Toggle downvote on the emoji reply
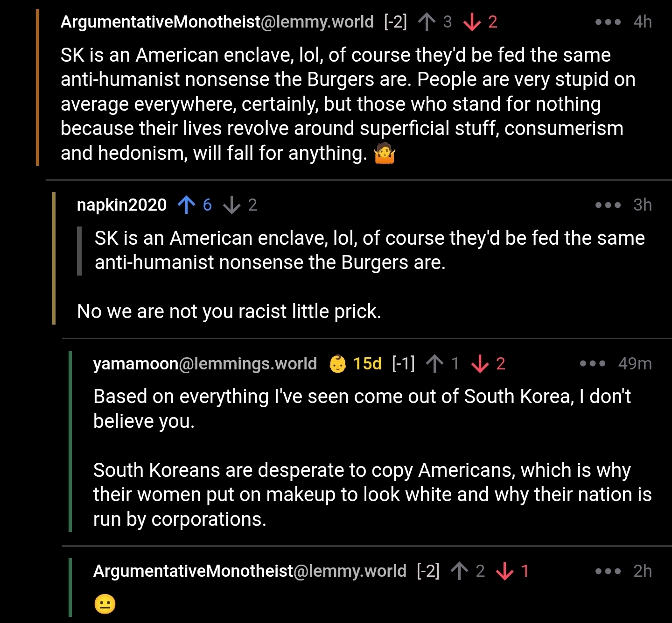 (505, 571)
